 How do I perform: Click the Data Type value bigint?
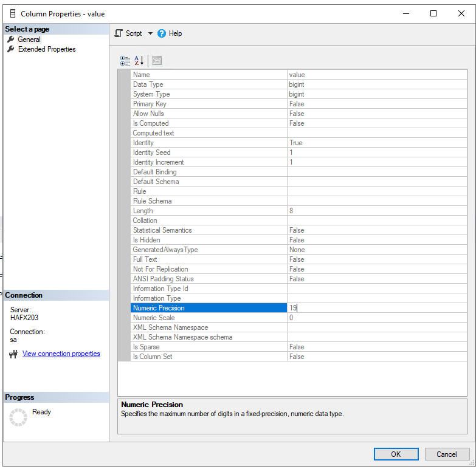pos(297,84)
